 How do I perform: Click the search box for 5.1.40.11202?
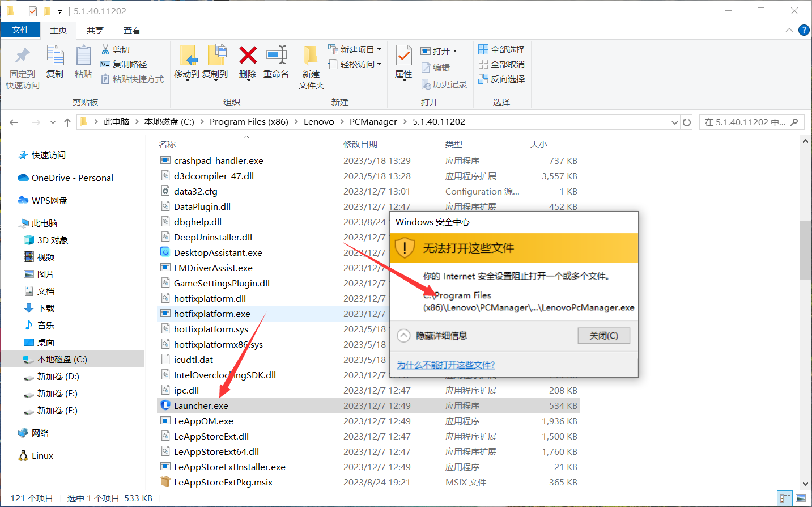[751, 122]
